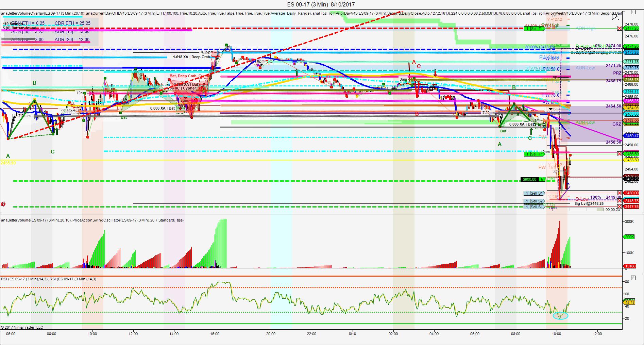The height and width of the screenshot is (345, 644).
Task: Click the yellow 45.48 RSI value marker
Action: [629, 302]
